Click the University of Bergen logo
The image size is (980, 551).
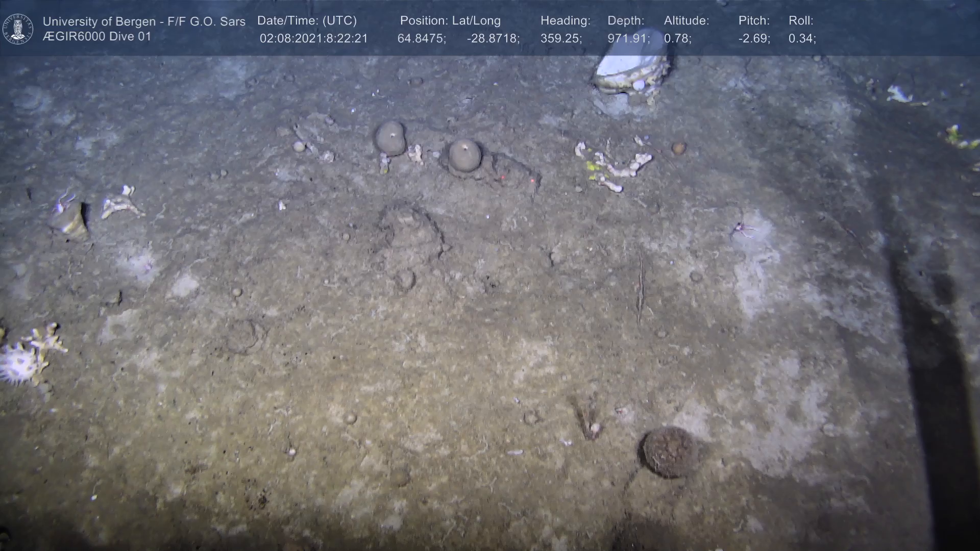[x=18, y=29]
